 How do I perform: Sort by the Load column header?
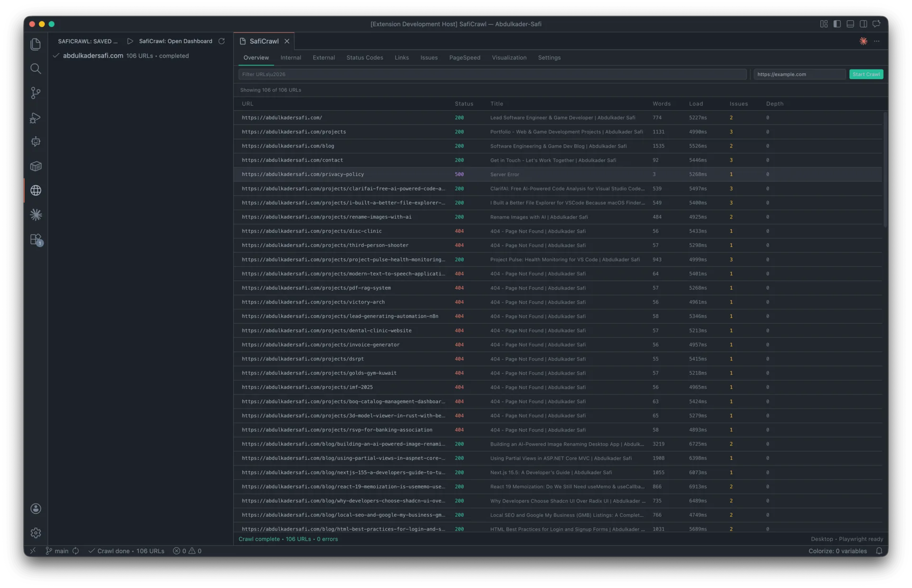click(x=696, y=104)
